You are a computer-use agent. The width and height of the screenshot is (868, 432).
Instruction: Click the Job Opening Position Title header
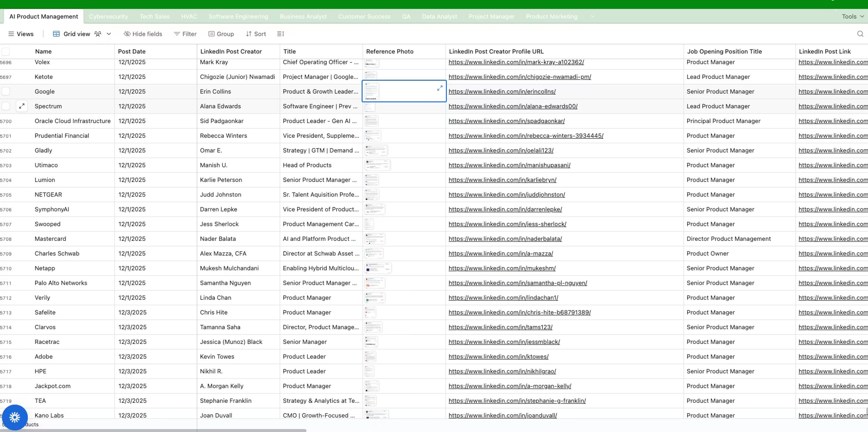(739, 52)
